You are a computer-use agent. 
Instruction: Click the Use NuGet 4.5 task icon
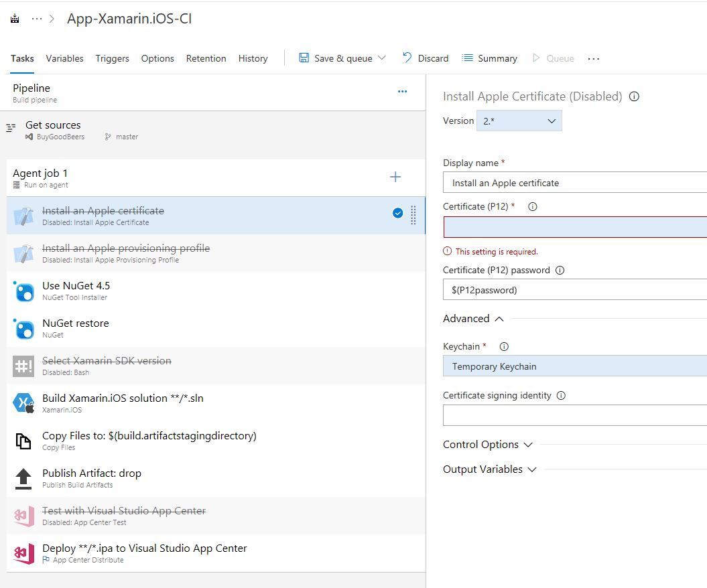pyautogui.click(x=23, y=291)
